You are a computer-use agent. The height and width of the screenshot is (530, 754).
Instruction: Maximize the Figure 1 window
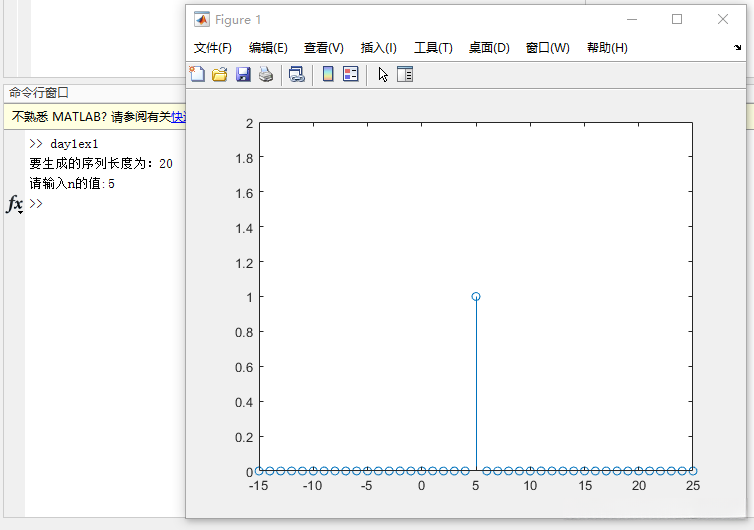coord(677,19)
